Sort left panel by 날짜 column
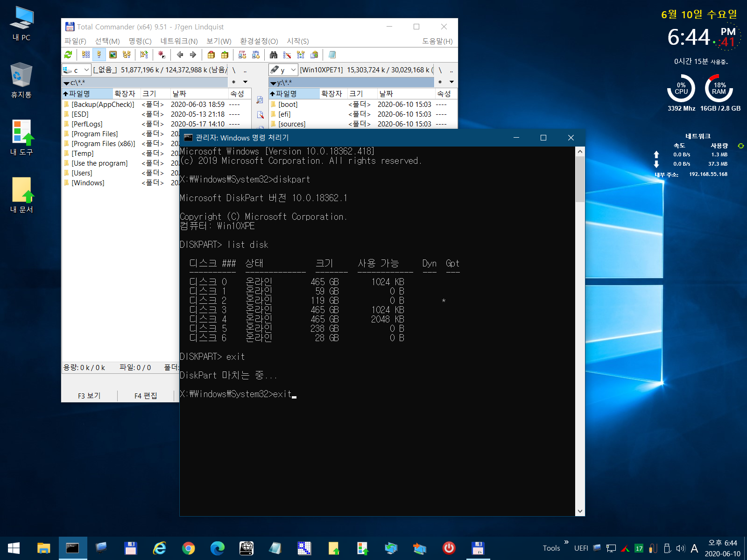The height and width of the screenshot is (560, 747). pyautogui.click(x=198, y=94)
